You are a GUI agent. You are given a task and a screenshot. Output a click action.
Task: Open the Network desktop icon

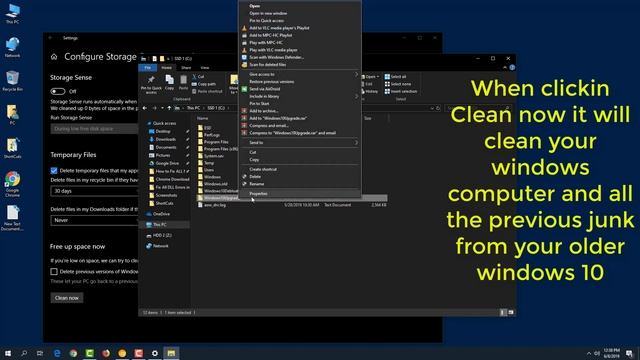coord(12,47)
